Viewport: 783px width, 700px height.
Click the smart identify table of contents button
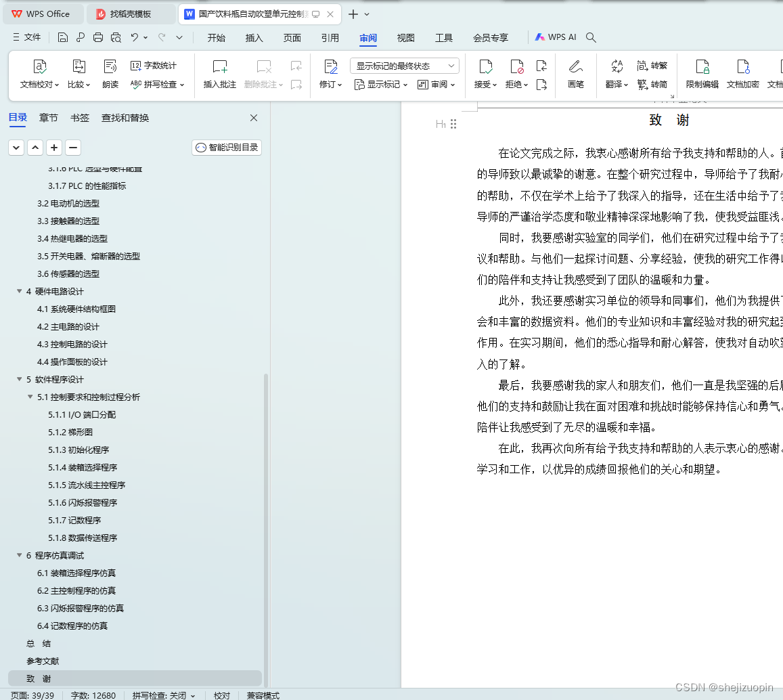click(227, 148)
